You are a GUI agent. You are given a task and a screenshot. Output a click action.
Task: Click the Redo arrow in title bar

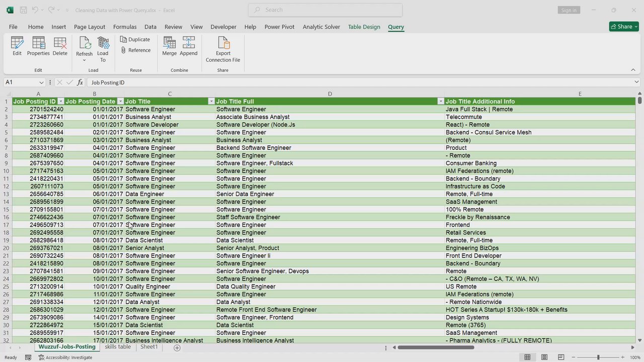[x=51, y=10]
